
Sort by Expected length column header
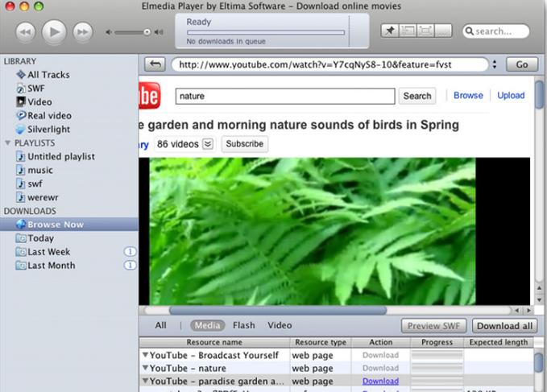[x=499, y=342]
